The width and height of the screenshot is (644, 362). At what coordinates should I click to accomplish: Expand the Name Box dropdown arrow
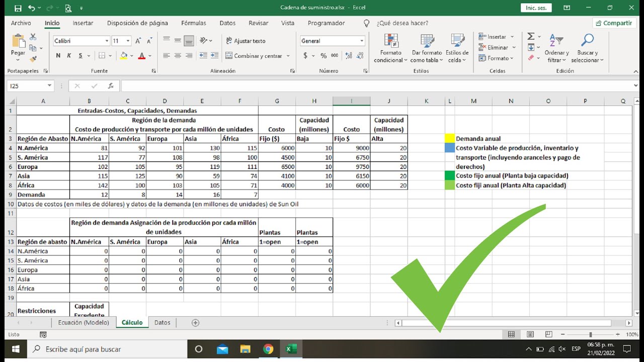[49, 86]
